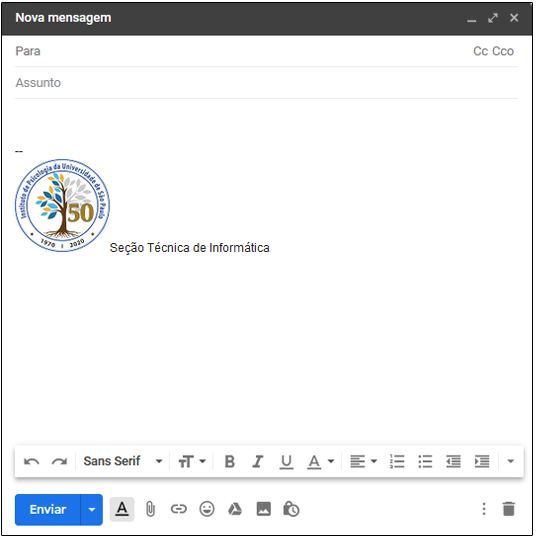Open the emoji picker
This screenshot has height=539, width=536.
coord(207,509)
